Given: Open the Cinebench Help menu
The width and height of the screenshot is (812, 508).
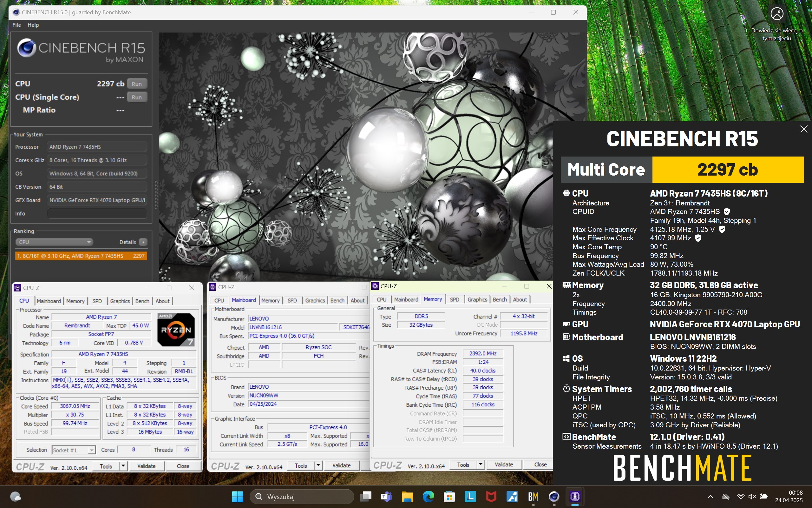Looking at the screenshot, I should pos(33,25).
